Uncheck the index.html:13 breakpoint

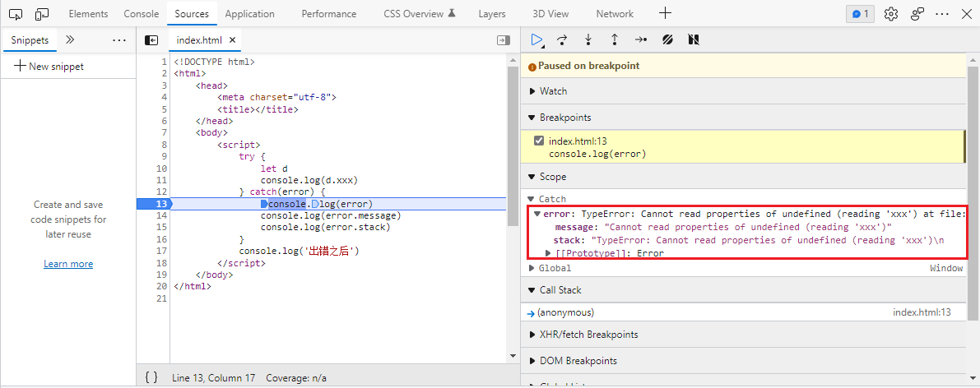tap(539, 141)
